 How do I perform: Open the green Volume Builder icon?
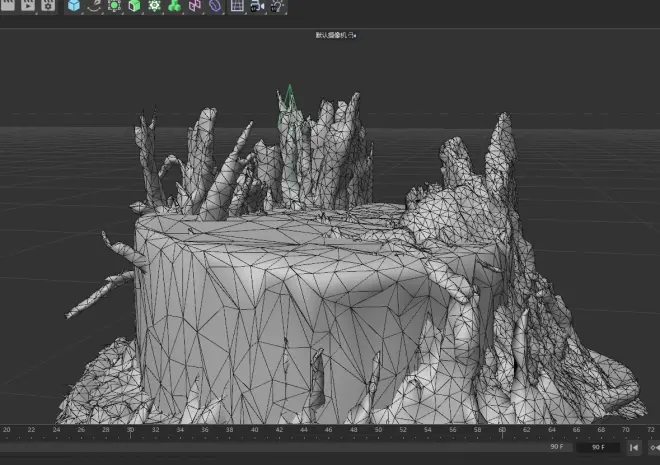[x=174, y=6]
